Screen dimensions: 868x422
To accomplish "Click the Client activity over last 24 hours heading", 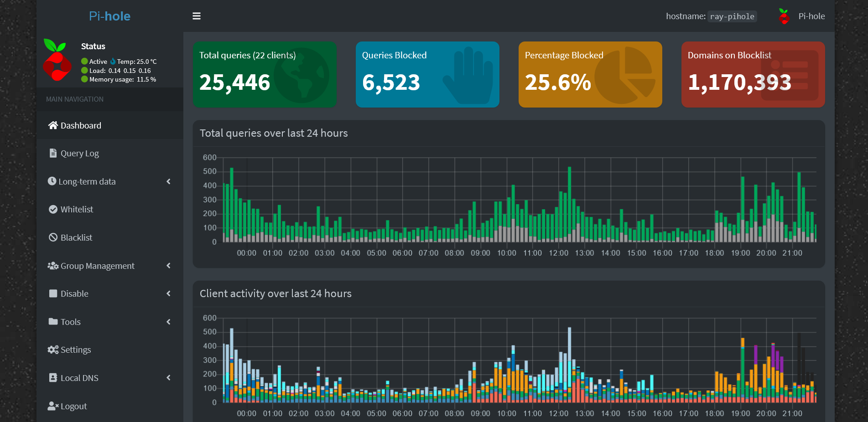I will (x=275, y=293).
